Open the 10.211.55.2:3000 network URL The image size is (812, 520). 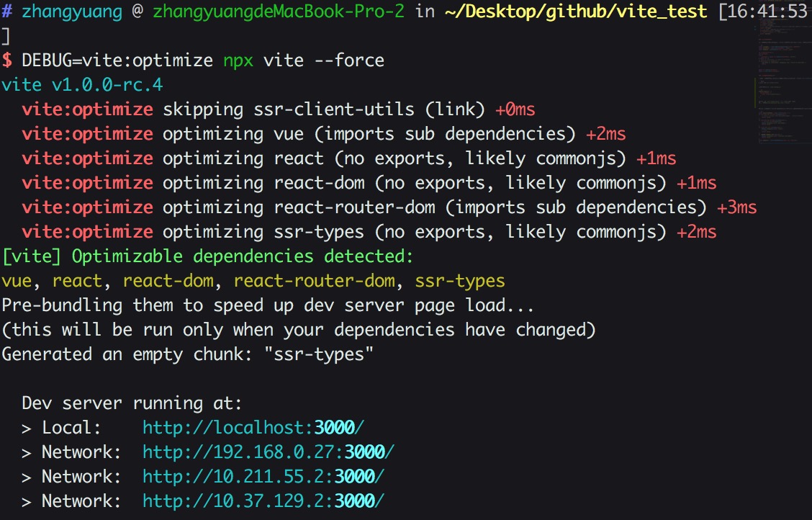click(x=263, y=477)
